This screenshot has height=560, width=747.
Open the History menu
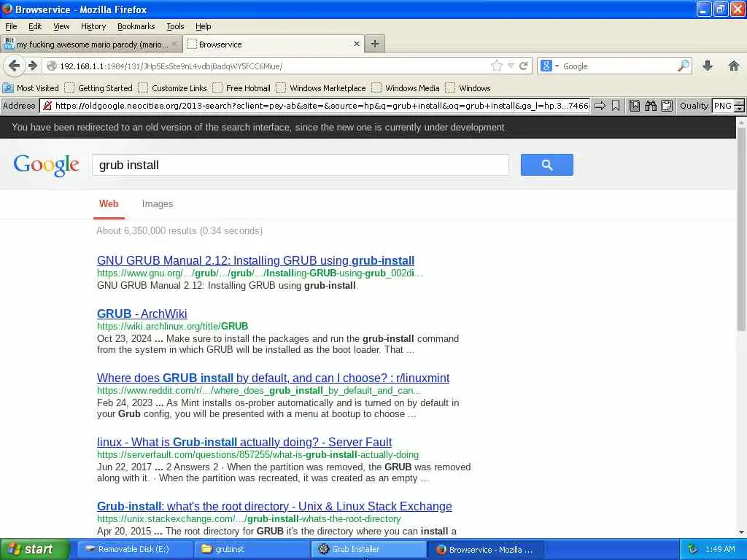point(93,26)
